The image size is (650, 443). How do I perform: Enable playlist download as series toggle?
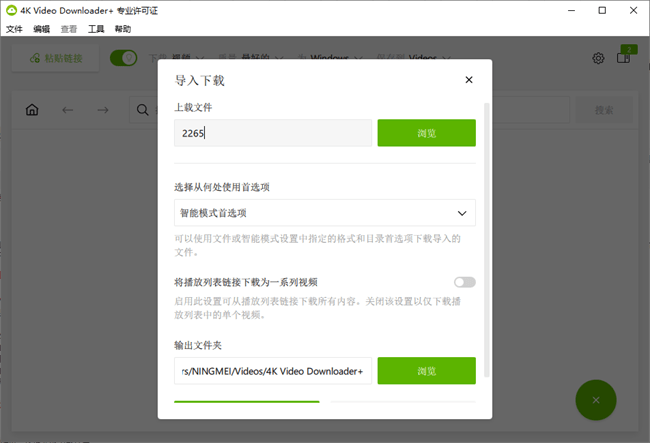(x=464, y=282)
